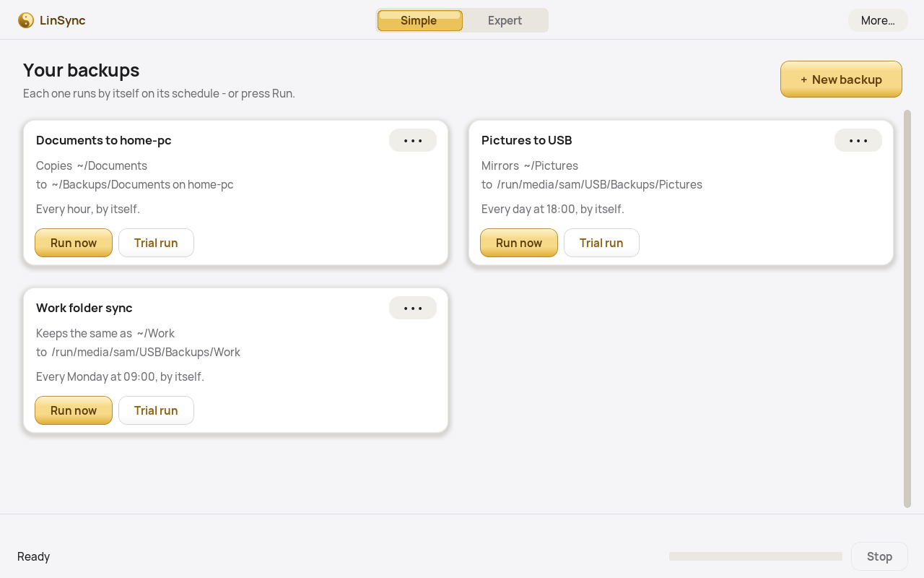Run the Documents to home-pc backup now

tap(74, 243)
